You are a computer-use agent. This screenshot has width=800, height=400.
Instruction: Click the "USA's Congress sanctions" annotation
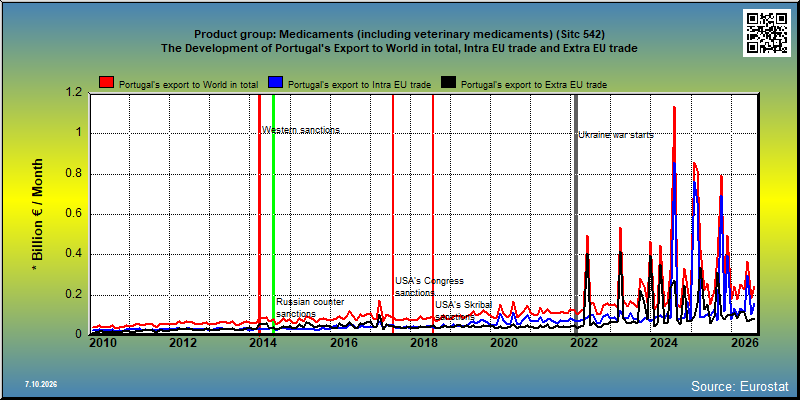tap(429, 287)
